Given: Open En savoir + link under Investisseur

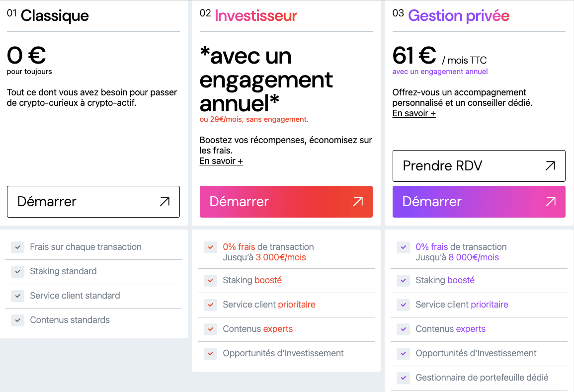Looking at the screenshot, I should pos(221,161).
